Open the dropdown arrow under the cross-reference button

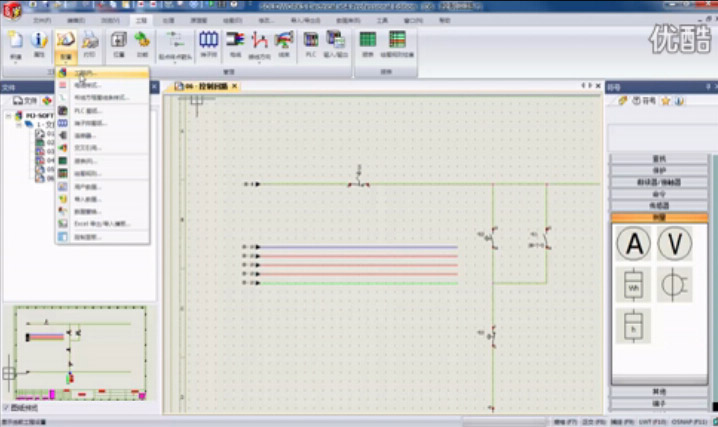tap(175, 62)
